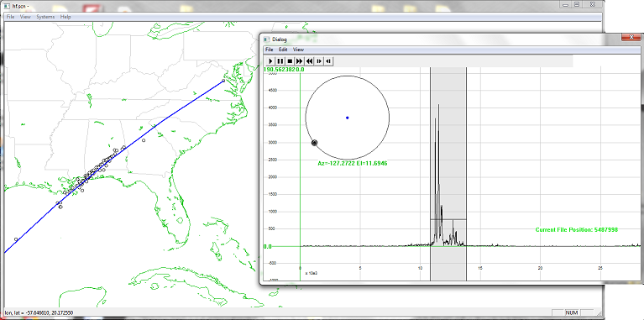
Task: Open the Help menu in main window
Action: [x=65, y=17]
